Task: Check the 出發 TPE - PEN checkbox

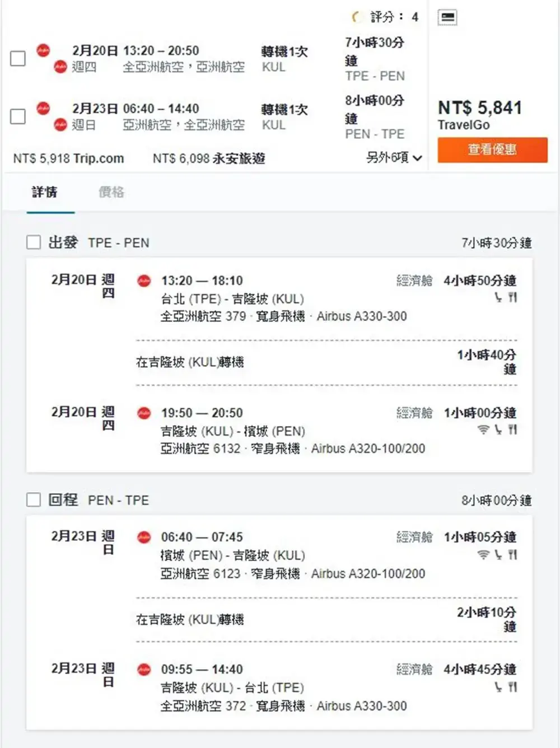Action: pos(34,242)
